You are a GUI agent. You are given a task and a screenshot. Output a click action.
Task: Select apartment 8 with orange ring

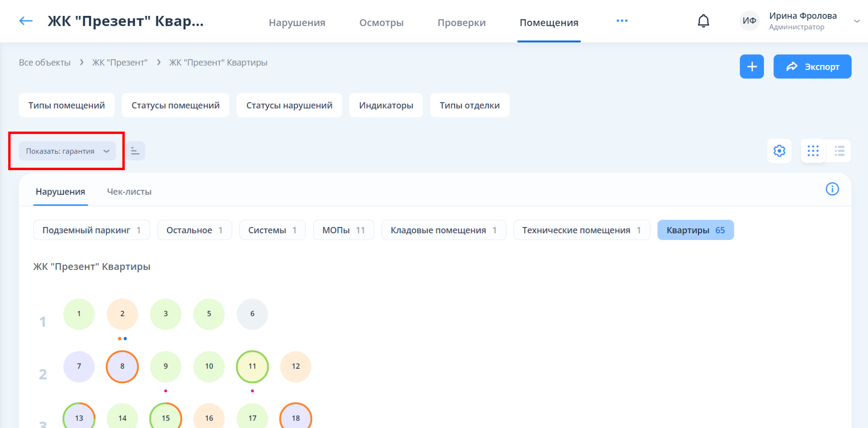click(x=122, y=366)
